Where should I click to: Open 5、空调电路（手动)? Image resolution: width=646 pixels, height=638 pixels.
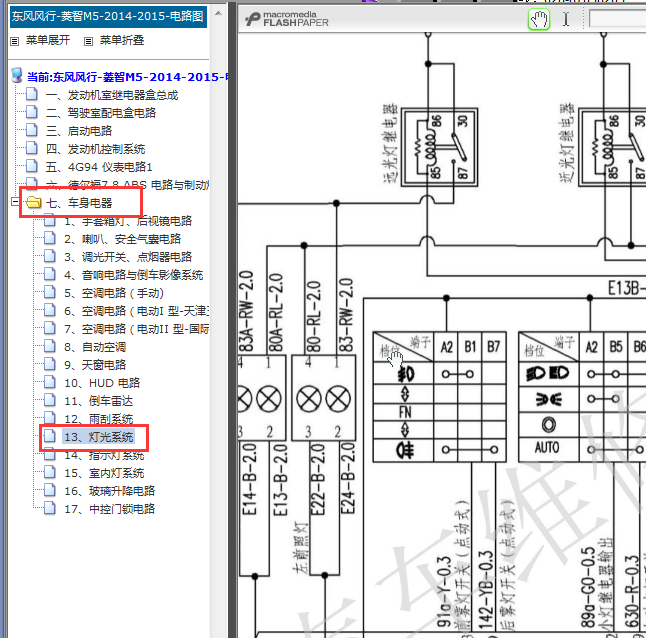pyautogui.click(x=114, y=293)
